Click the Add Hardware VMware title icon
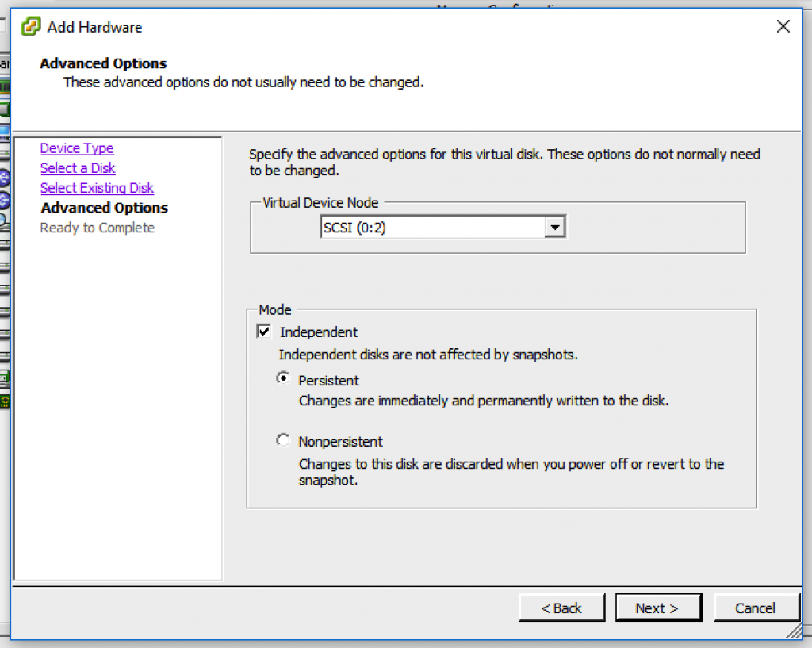This screenshot has width=812, height=648. (31, 26)
